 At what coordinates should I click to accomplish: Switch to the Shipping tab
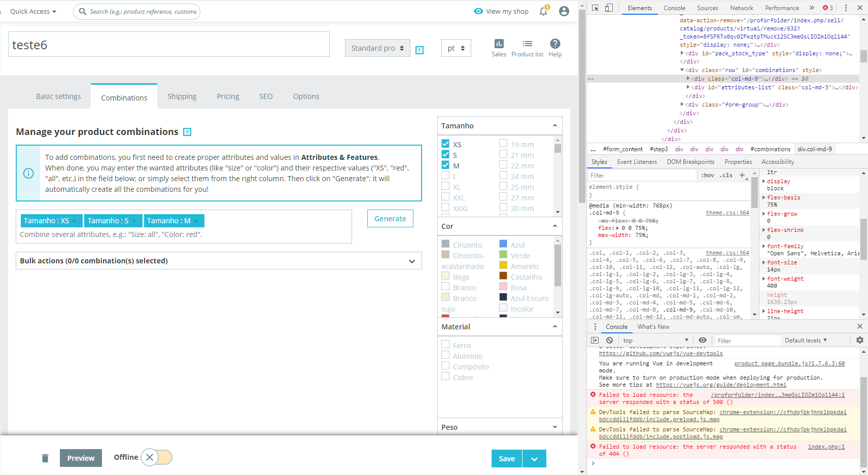pyautogui.click(x=182, y=96)
